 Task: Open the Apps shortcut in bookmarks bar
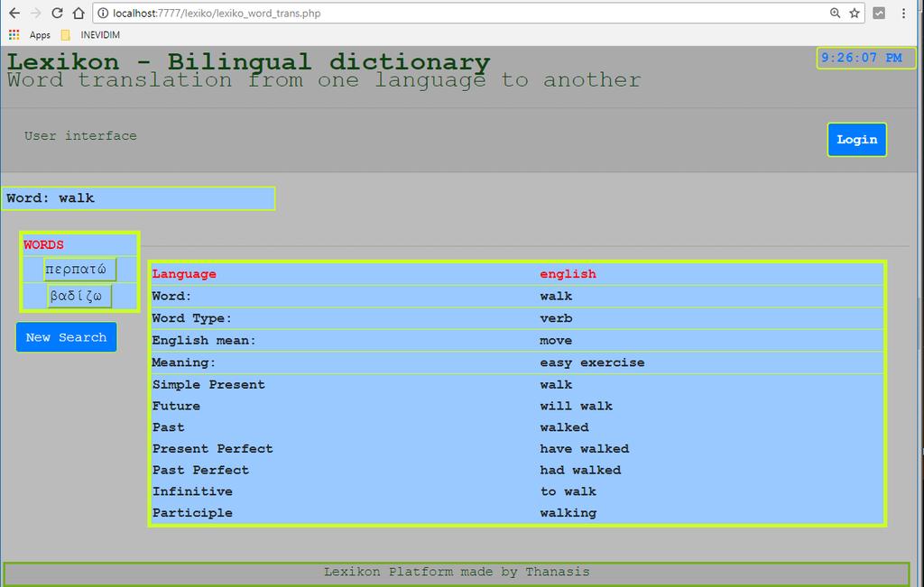coord(30,35)
